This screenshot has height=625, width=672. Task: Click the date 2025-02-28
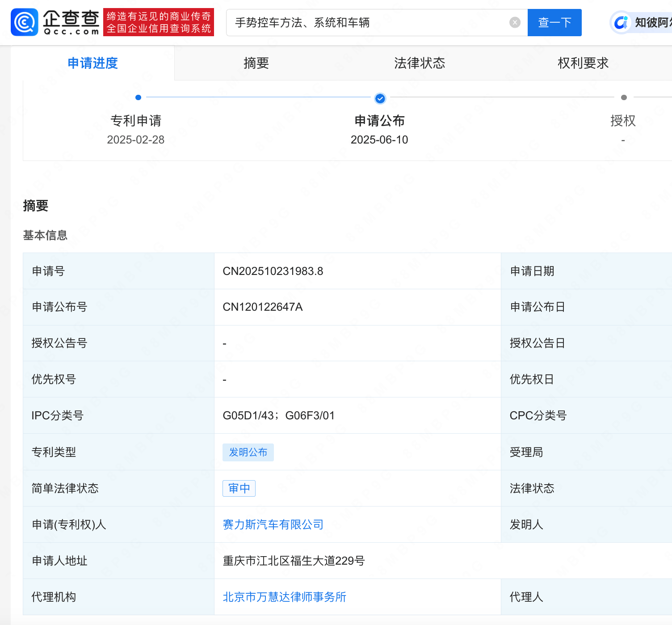pos(136,140)
